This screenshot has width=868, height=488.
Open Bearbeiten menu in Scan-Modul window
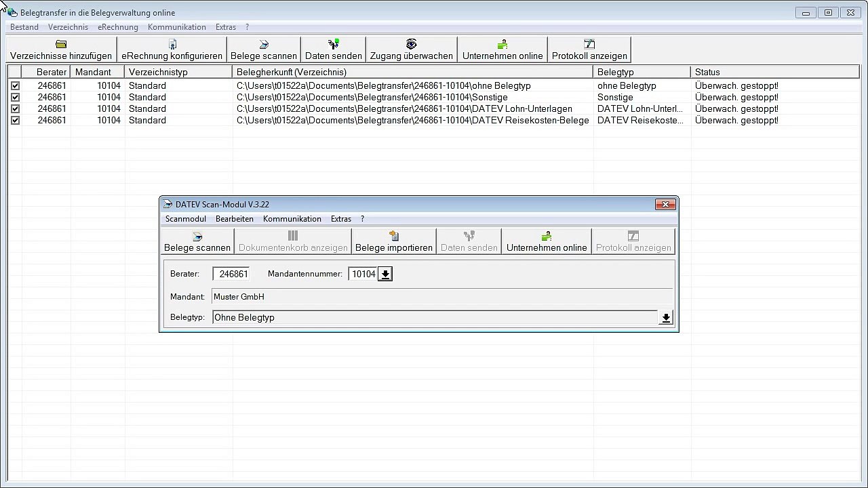click(235, 219)
